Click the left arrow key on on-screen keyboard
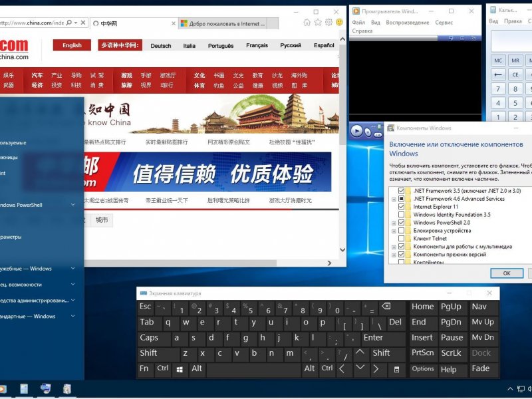Image resolution: width=532 pixels, height=399 pixels. tap(342, 369)
